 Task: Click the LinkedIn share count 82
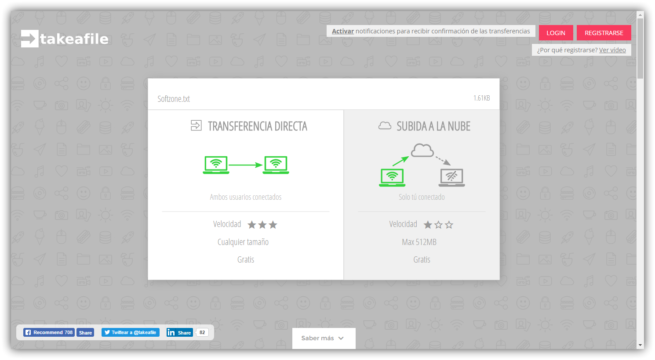point(202,332)
